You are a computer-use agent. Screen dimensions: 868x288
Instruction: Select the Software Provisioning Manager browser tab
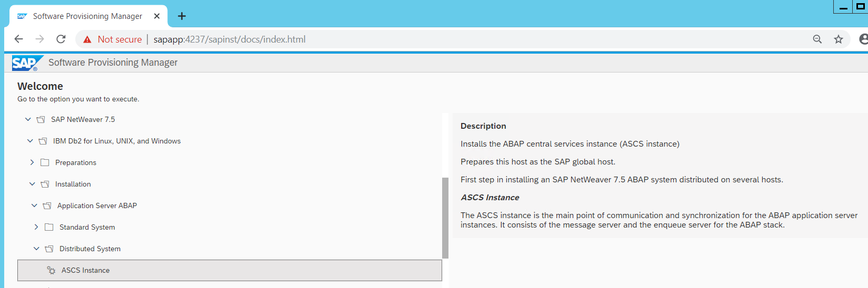pyautogui.click(x=87, y=16)
